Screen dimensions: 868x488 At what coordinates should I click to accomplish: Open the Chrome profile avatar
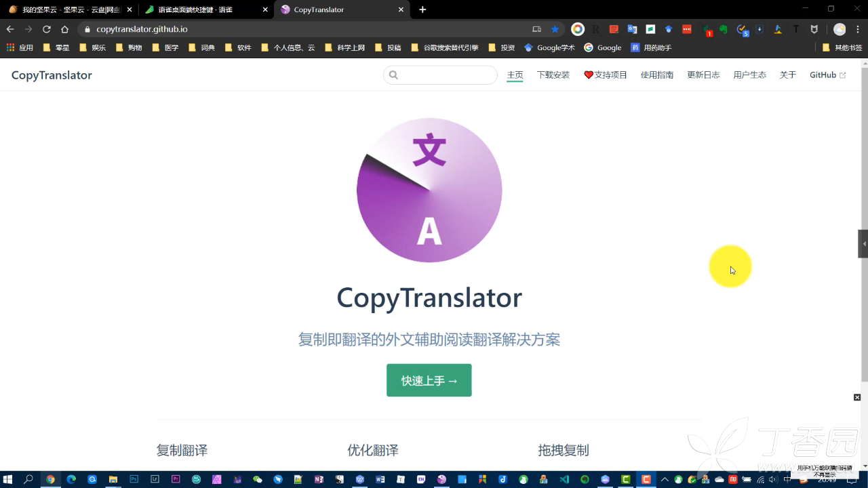(840, 29)
